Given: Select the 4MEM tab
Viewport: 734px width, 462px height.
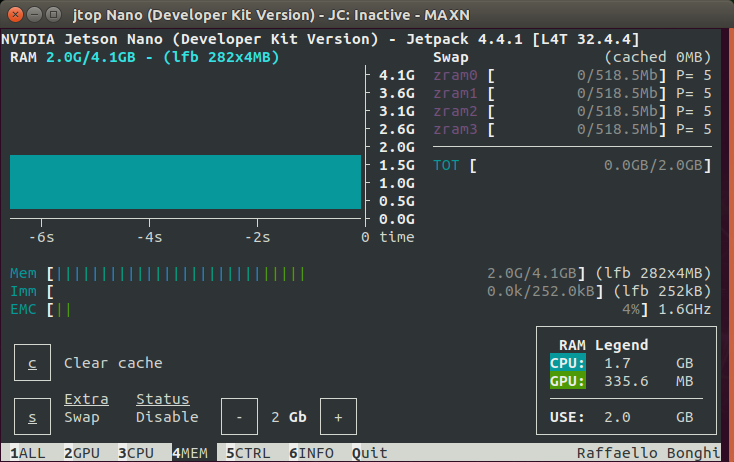Looking at the screenshot, I should 190,453.
